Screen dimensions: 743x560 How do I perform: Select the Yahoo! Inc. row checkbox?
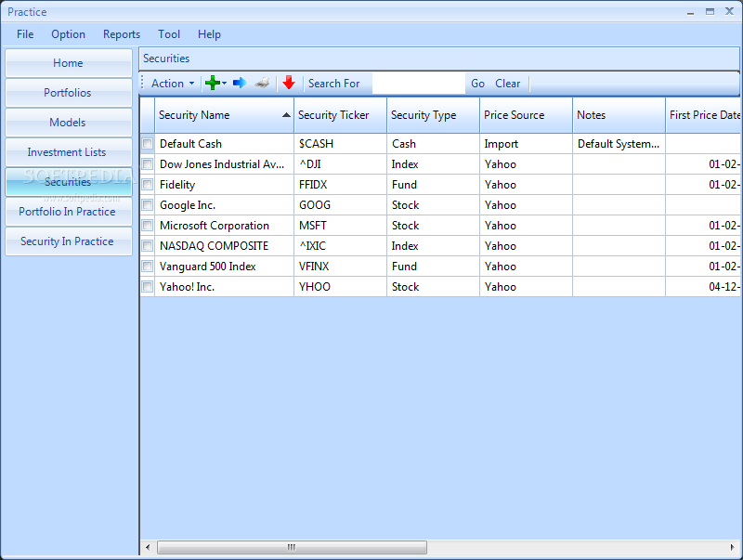coord(148,286)
